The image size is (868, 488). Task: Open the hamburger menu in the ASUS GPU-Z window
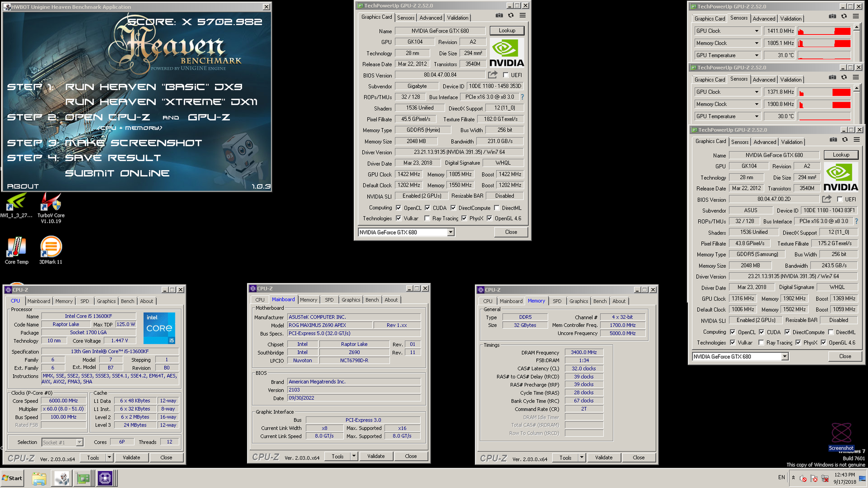pyautogui.click(x=856, y=140)
